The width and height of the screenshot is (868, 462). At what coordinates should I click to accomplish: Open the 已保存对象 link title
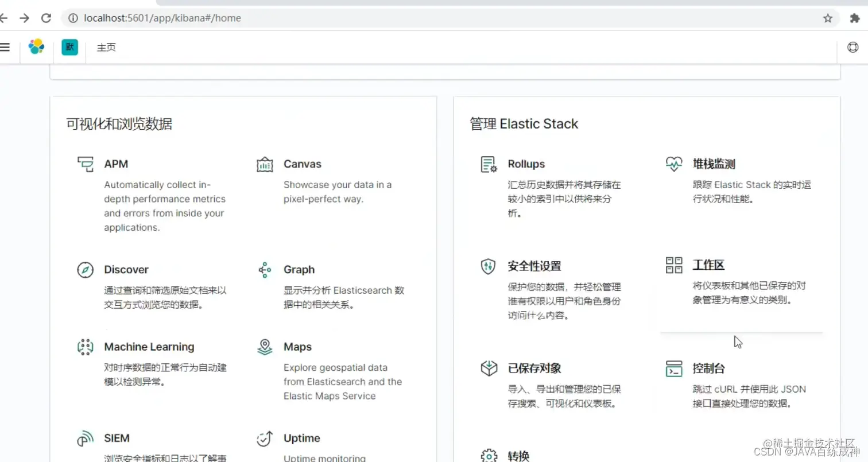click(x=534, y=368)
